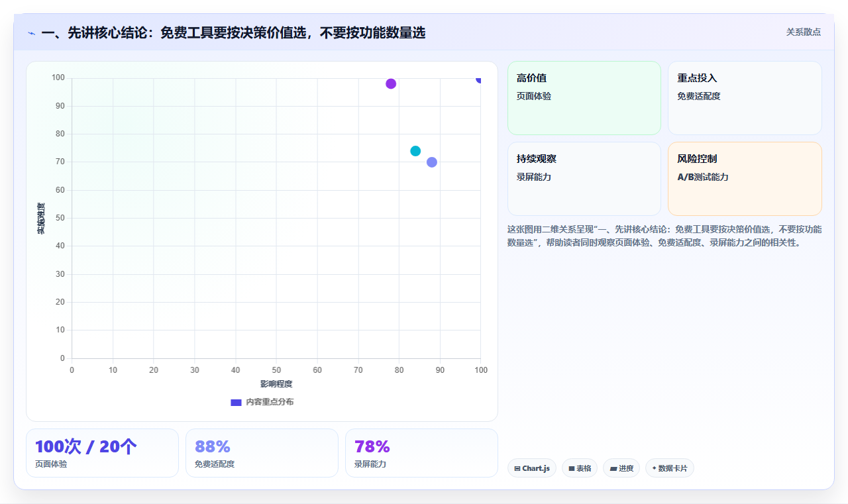Click the blue 内容重点分布 legend color box
This screenshot has width=848, height=504.
pos(236,402)
